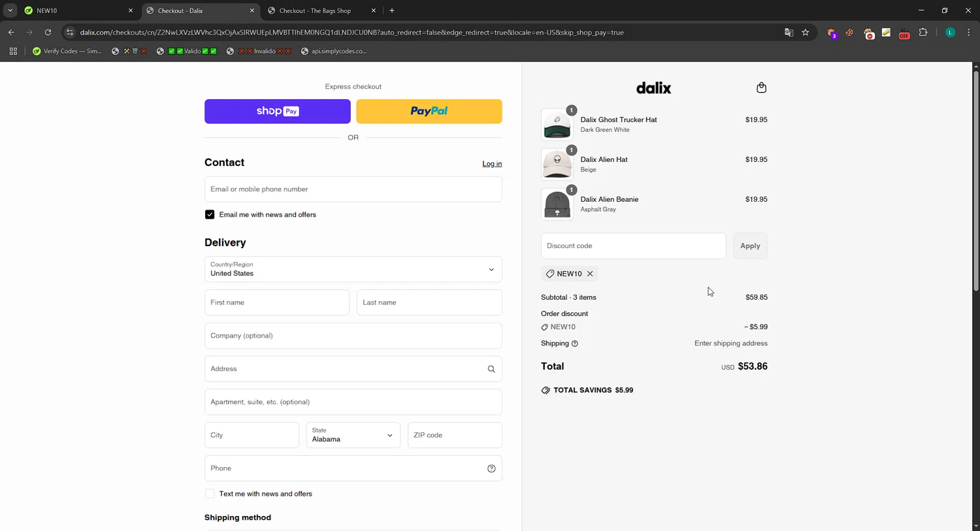The width and height of the screenshot is (980, 531).
Task: Click the Address input field
Action: (x=353, y=369)
